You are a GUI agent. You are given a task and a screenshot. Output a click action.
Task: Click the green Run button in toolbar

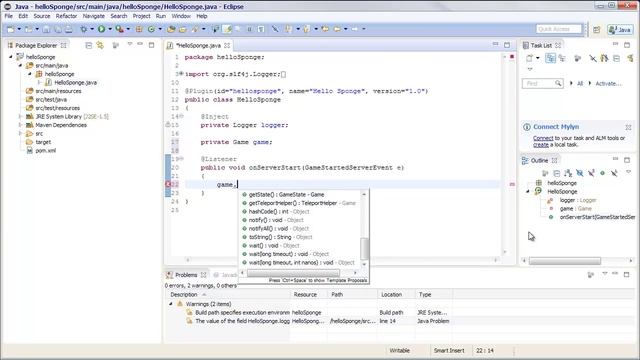101,29
